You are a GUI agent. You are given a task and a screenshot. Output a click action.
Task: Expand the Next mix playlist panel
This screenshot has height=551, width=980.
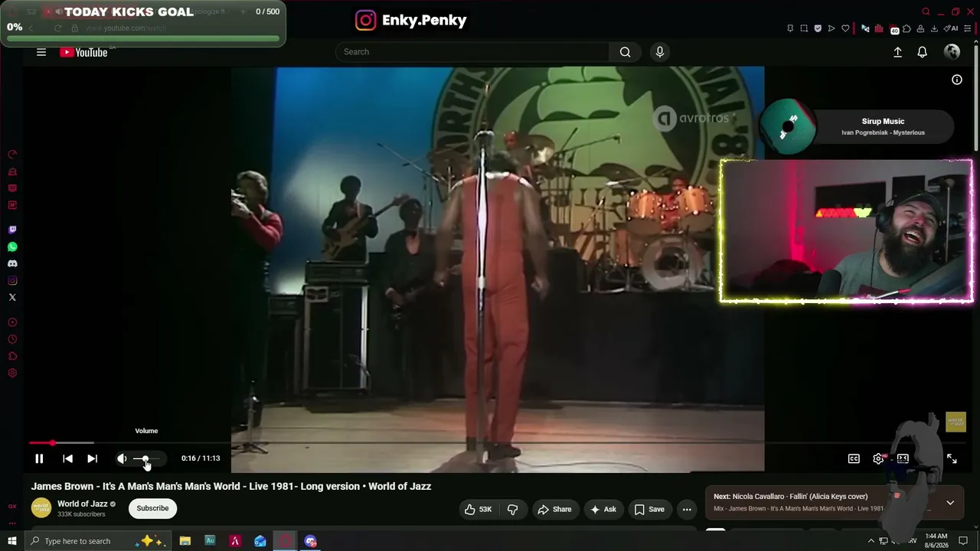[x=950, y=503]
